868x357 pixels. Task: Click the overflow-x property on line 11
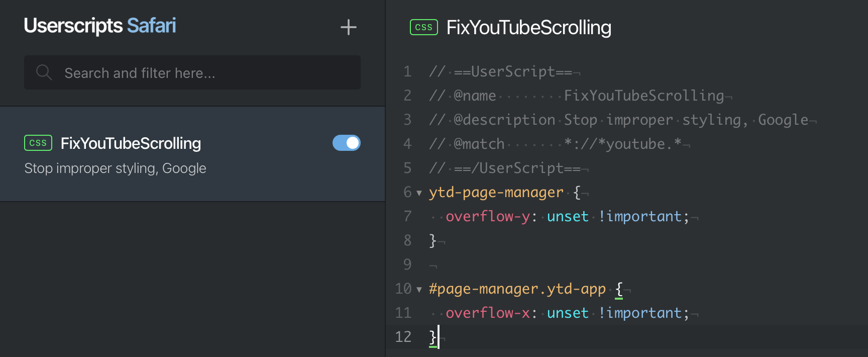click(487, 313)
